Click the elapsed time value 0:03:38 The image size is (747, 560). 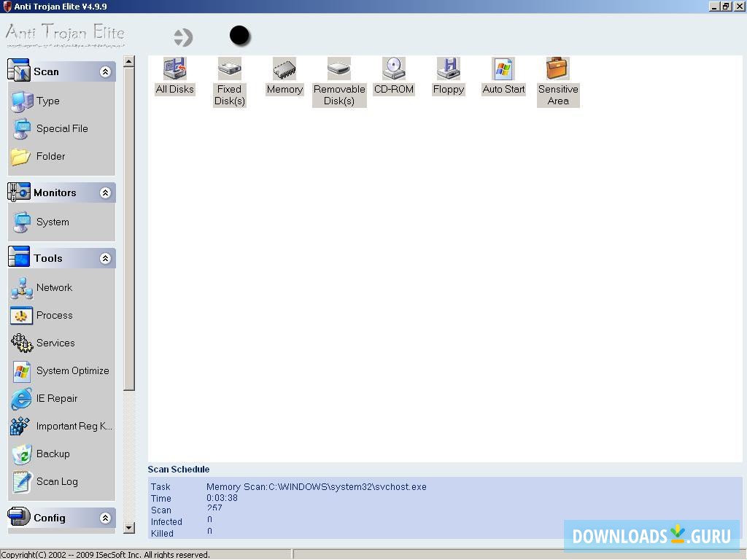(222, 497)
